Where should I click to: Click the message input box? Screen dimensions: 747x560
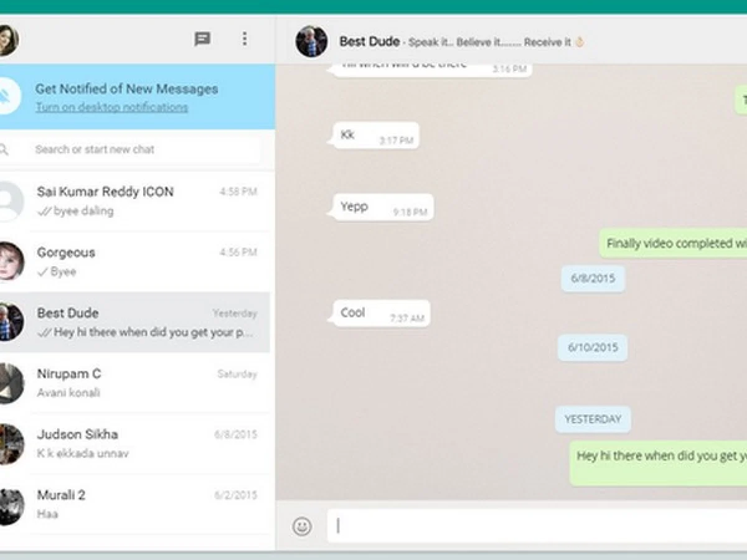537,526
